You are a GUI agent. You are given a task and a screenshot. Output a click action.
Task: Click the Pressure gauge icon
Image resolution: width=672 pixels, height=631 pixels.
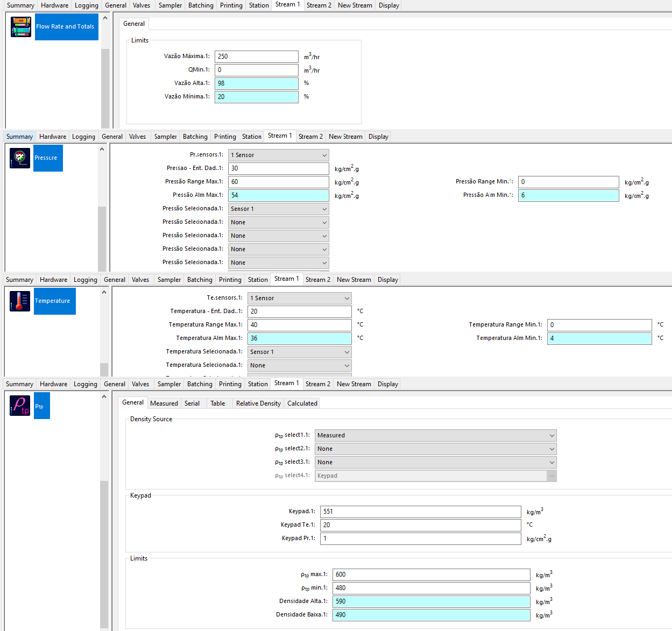click(20, 158)
